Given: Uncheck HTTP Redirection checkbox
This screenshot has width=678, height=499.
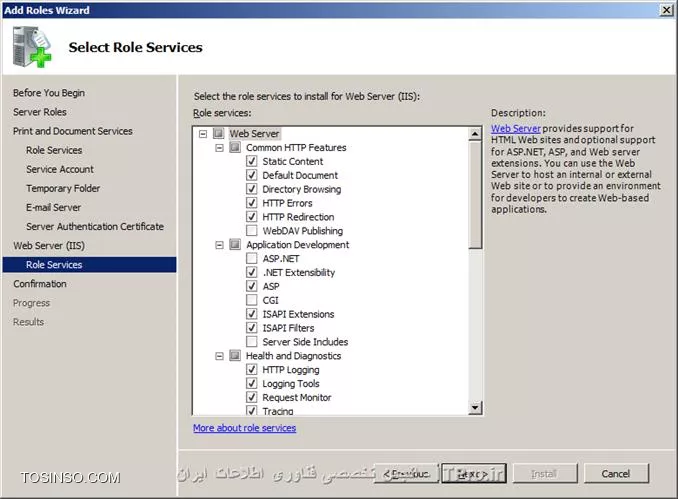Looking at the screenshot, I should click(x=252, y=217).
